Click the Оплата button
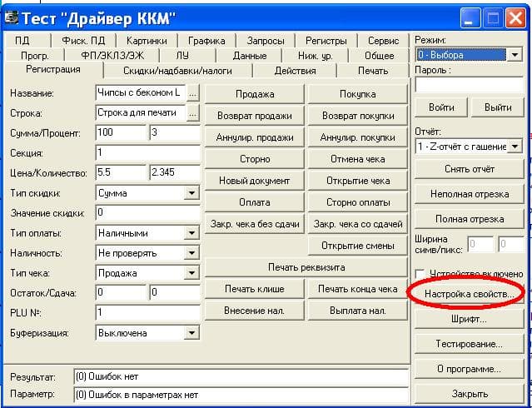The image size is (532, 408). pos(255,202)
